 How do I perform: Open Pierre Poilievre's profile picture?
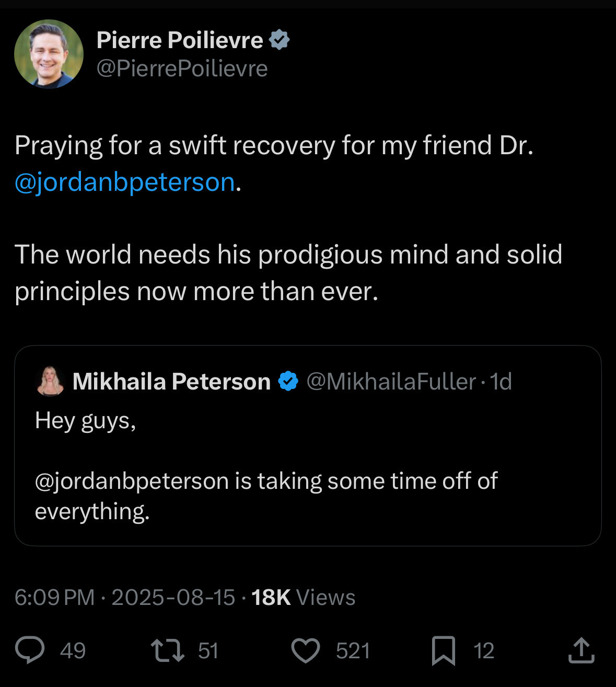coord(49,54)
